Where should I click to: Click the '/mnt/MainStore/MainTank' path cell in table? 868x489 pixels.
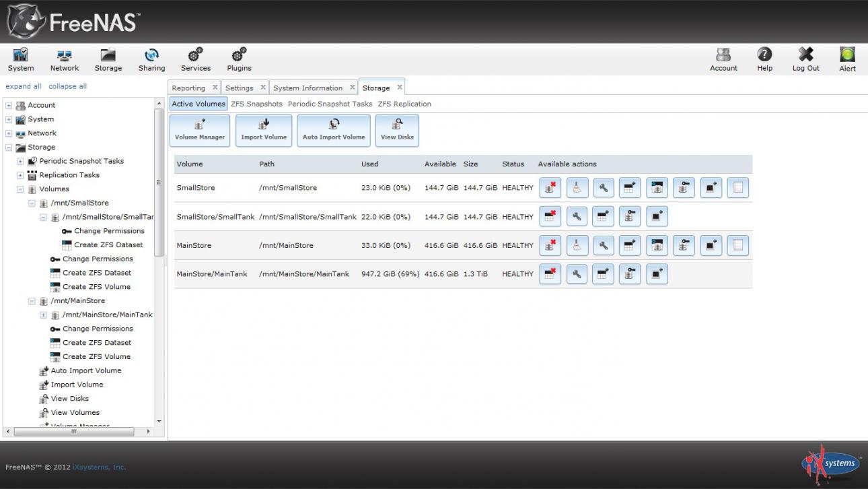tap(304, 274)
